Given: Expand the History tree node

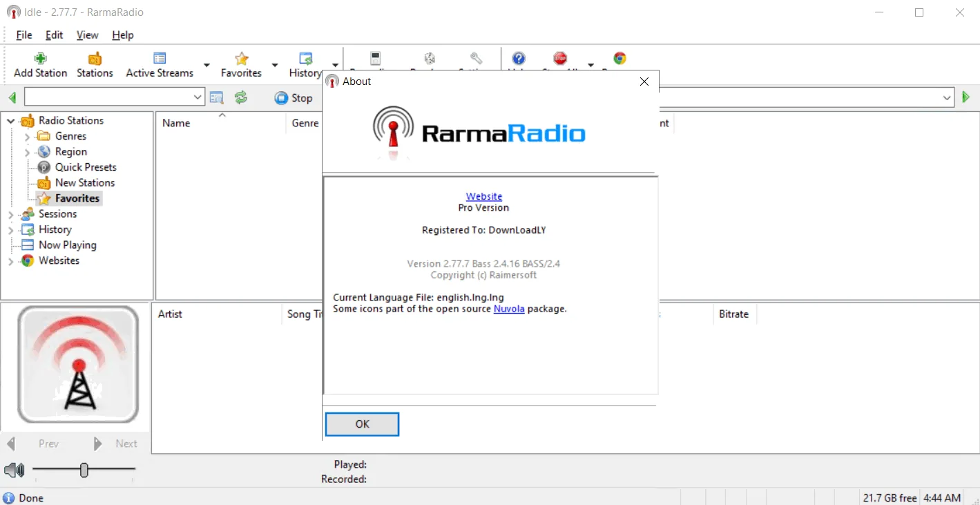Looking at the screenshot, I should [x=11, y=230].
